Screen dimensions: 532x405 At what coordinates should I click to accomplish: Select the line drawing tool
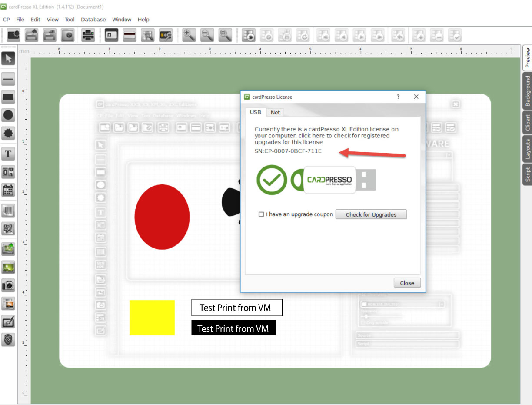(8, 79)
